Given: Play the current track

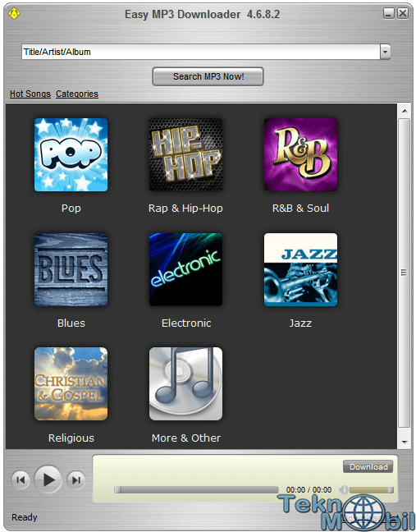Looking at the screenshot, I should click(x=48, y=479).
